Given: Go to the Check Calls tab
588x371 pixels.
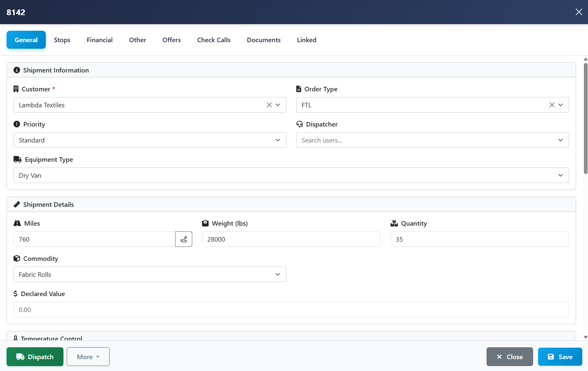Looking at the screenshot, I should [214, 40].
